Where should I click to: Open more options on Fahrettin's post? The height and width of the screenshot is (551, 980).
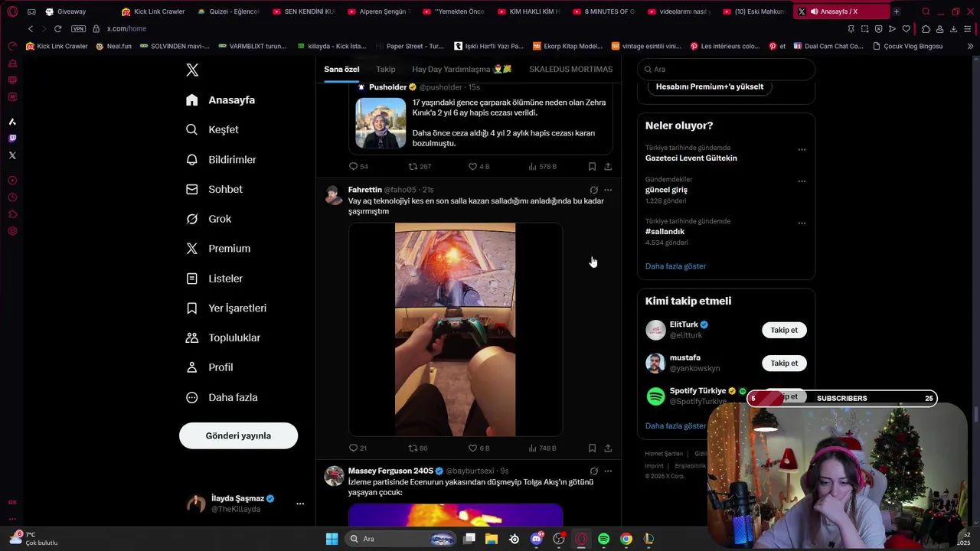(608, 190)
